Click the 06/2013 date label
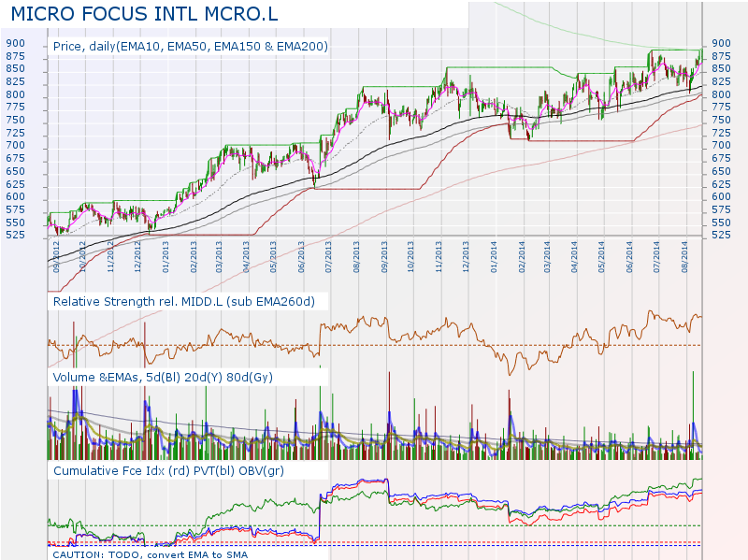Image resolution: width=748 pixels, height=560 pixels. click(301, 257)
